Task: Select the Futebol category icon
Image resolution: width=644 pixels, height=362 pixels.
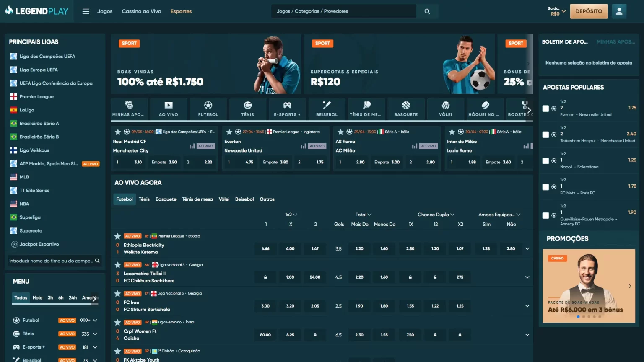Action: click(208, 109)
